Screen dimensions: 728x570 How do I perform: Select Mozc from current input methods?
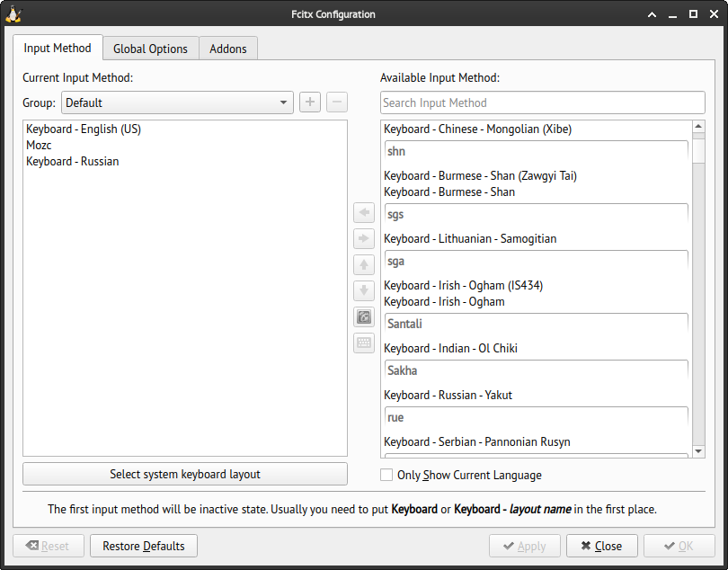[x=38, y=145]
